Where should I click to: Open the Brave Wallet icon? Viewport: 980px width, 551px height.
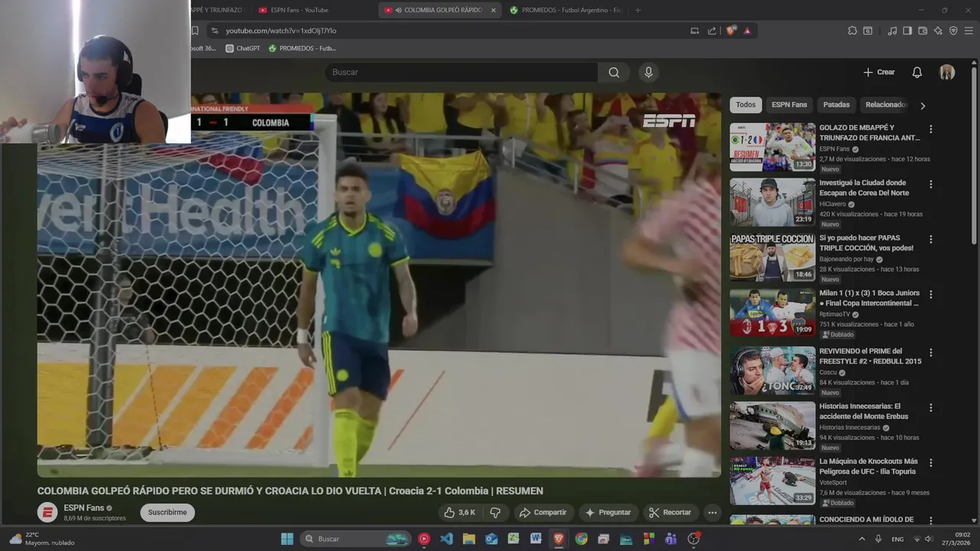tap(923, 31)
